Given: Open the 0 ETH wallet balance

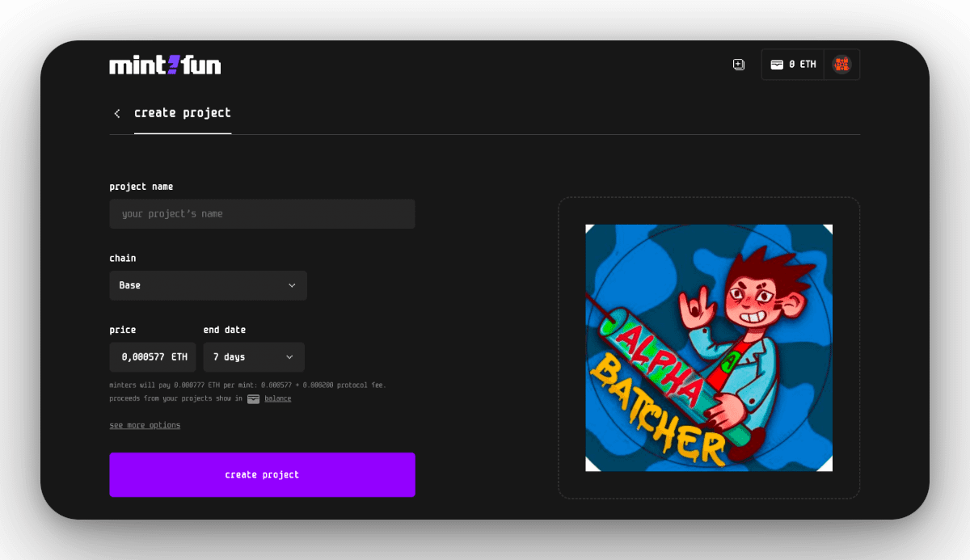Looking at the screenshot, I should 793,65.
